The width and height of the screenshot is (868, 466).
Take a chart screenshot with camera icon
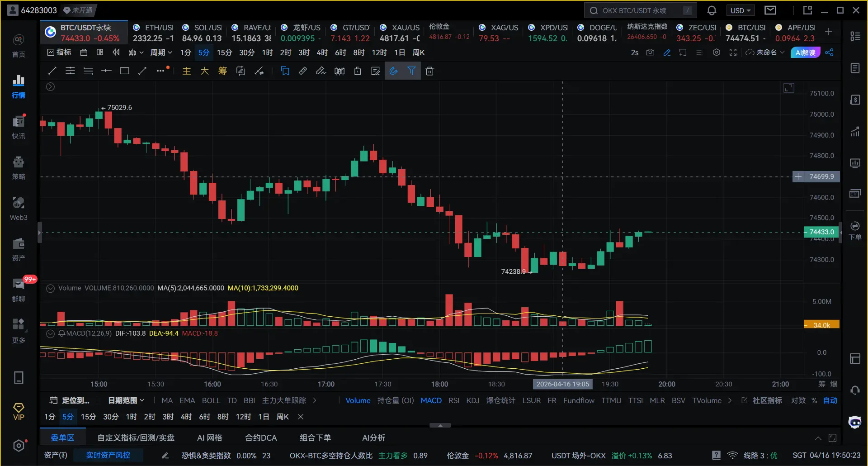click(x=650, y=52)
